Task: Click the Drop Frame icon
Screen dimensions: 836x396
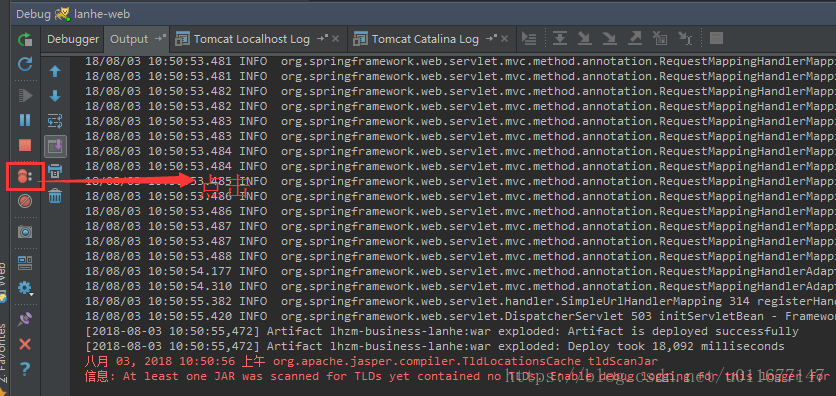Action: [660, 38]
